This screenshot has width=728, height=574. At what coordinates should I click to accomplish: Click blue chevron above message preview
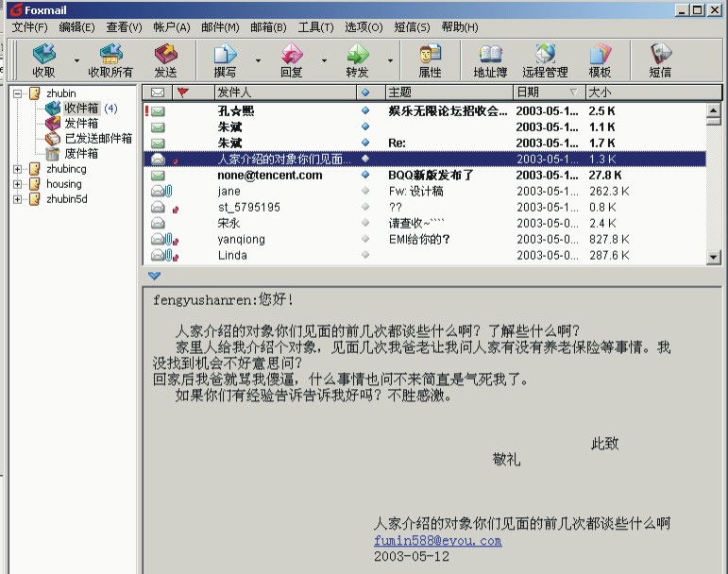point(154,276)
